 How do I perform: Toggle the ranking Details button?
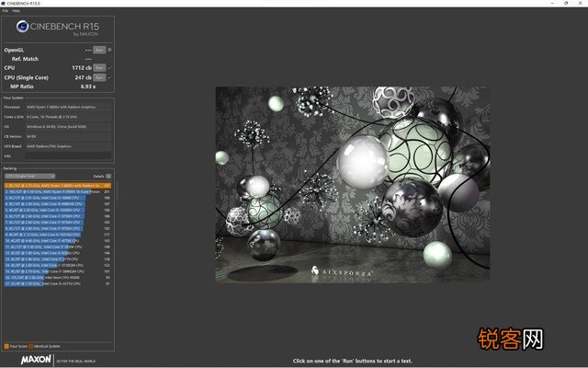pyautogui.click(x=108, y=176)
